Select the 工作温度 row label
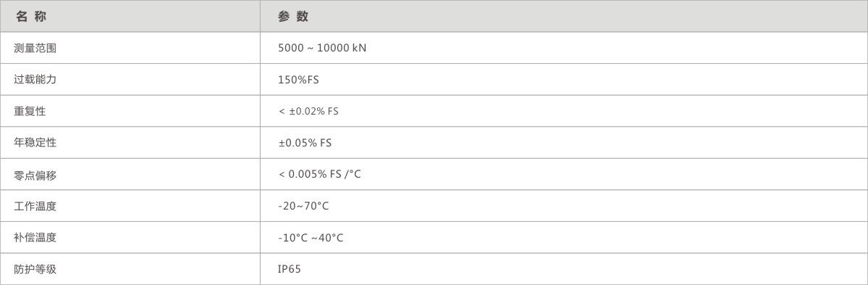868x285 pixels. (x=35, y=206)
